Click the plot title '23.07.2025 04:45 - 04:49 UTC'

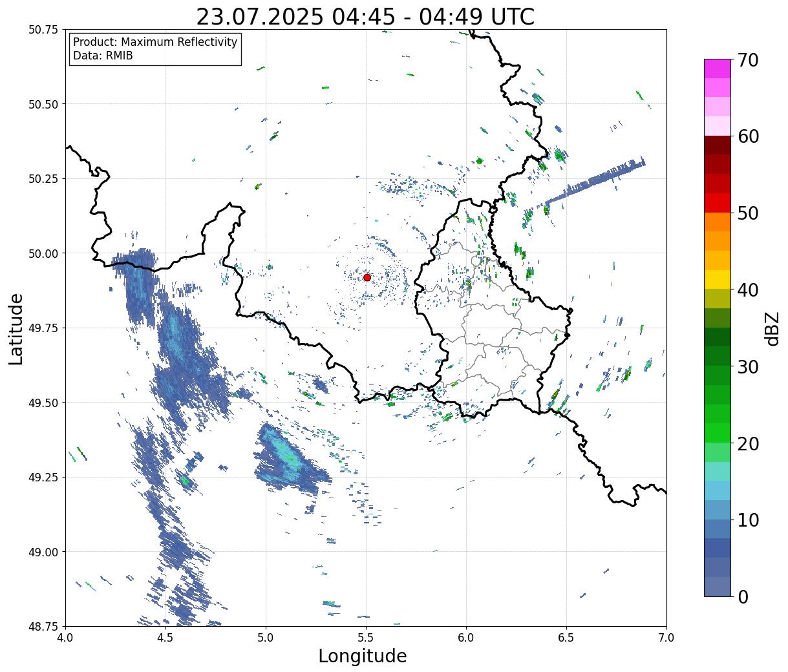[365, 16]
